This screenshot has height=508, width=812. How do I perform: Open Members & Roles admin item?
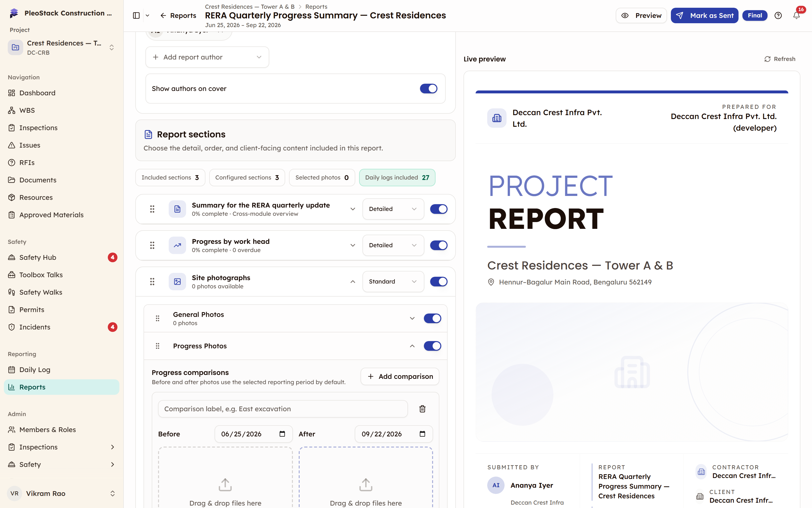click(61, 429)
